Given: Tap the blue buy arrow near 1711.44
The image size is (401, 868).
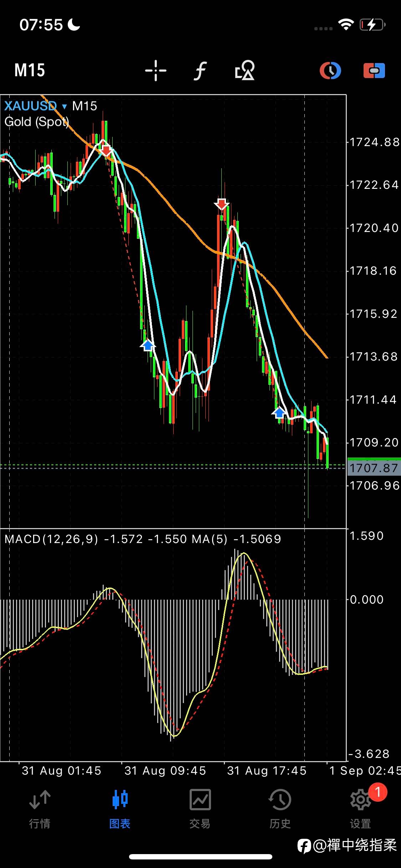Looking at the screenshot, I should [279, 413].
